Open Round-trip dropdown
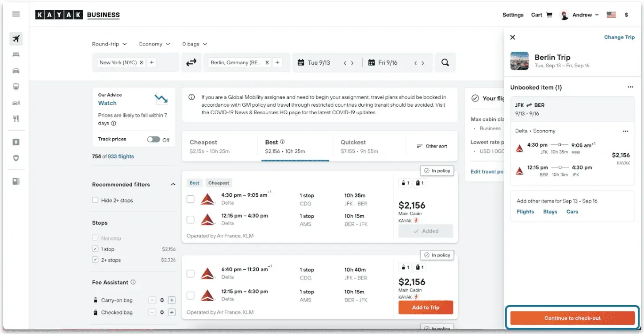 pos(109,44)
